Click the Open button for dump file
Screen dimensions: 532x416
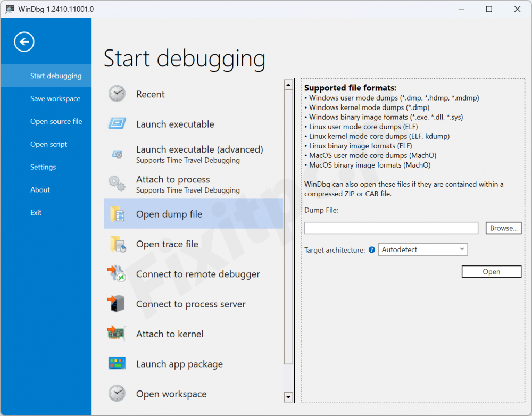[x=491, y=272]
